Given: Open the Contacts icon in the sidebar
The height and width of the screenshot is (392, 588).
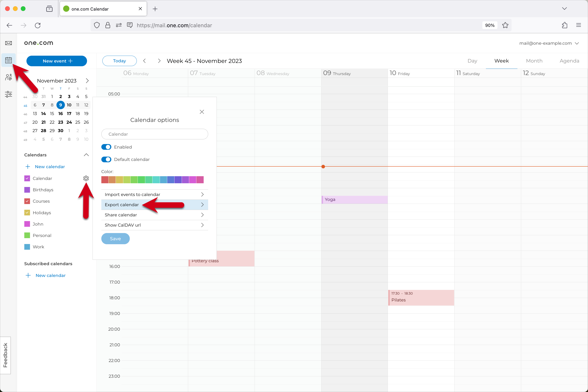Looking at the screenshot, I should (x=8, y=77).
